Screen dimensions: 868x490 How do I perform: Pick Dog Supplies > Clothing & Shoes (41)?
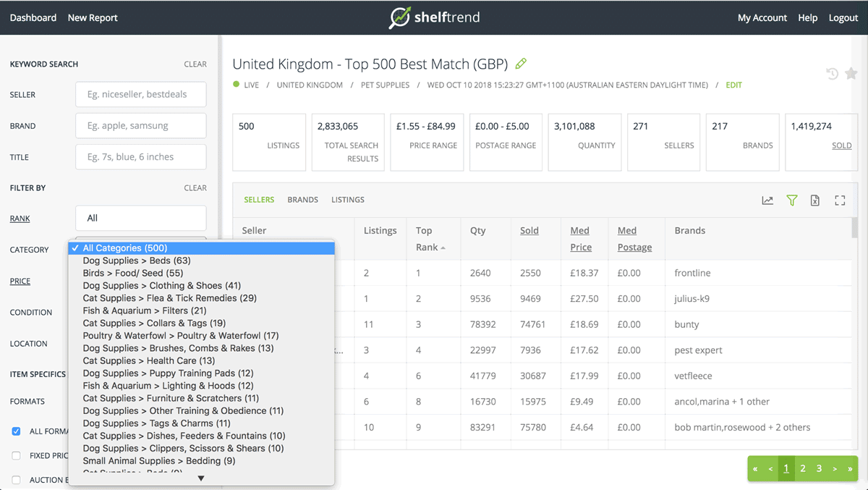(x=202, y=286)
